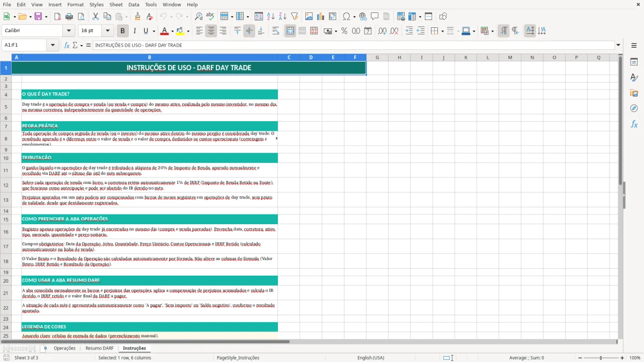The height and width of the screenshot is (362, 644).
Task: Open the Open-file dropdown arrow
Action: point(30,17)
